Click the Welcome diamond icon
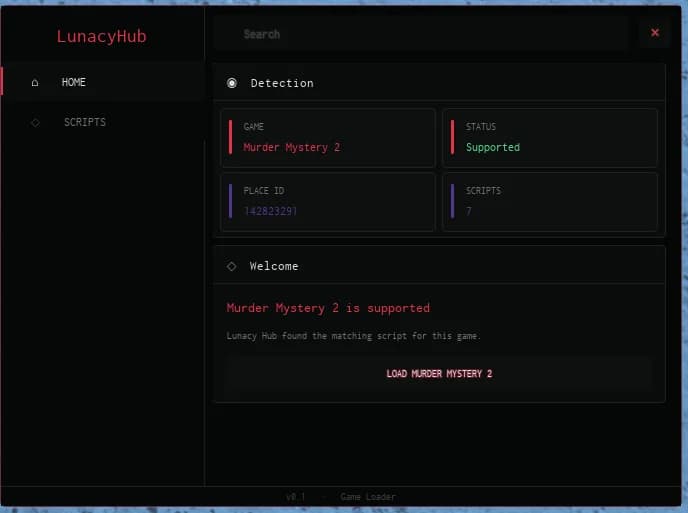 click(x=232, y=266)
